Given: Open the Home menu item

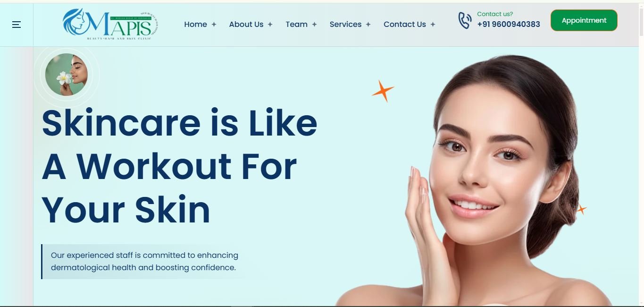Looking at the screenshot, I should pyautogui.click(x=195, y=25).
